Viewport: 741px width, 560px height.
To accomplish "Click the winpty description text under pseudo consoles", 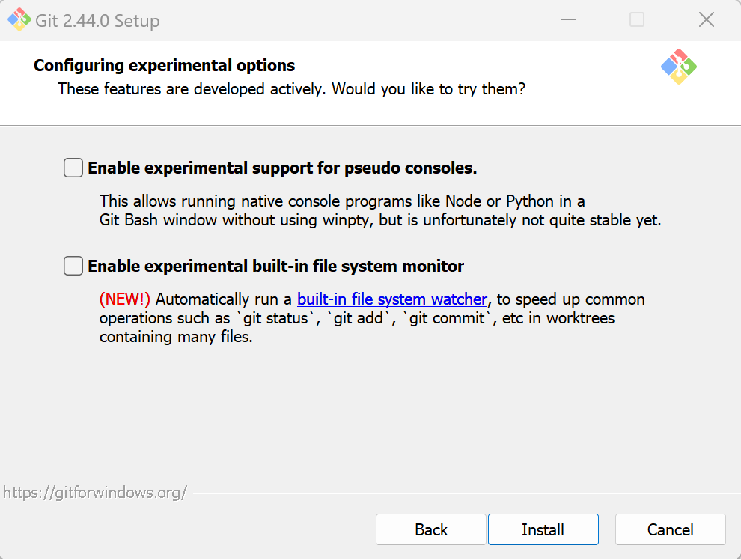I will click(380, 211).
